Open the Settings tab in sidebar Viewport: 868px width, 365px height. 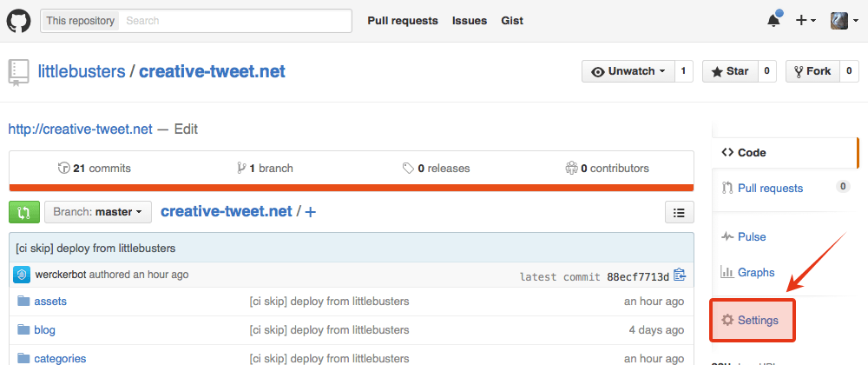(752, 320)
